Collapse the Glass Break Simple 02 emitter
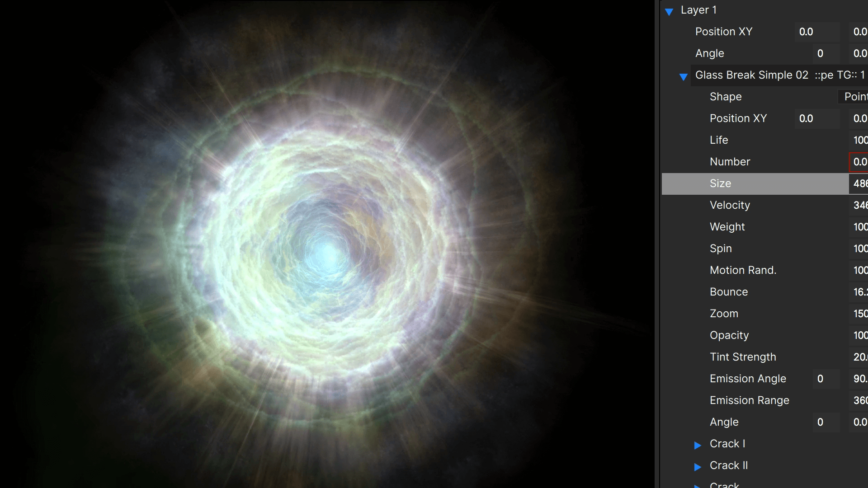The height and width of the screenshot is (488, 868). coord(684,76)
